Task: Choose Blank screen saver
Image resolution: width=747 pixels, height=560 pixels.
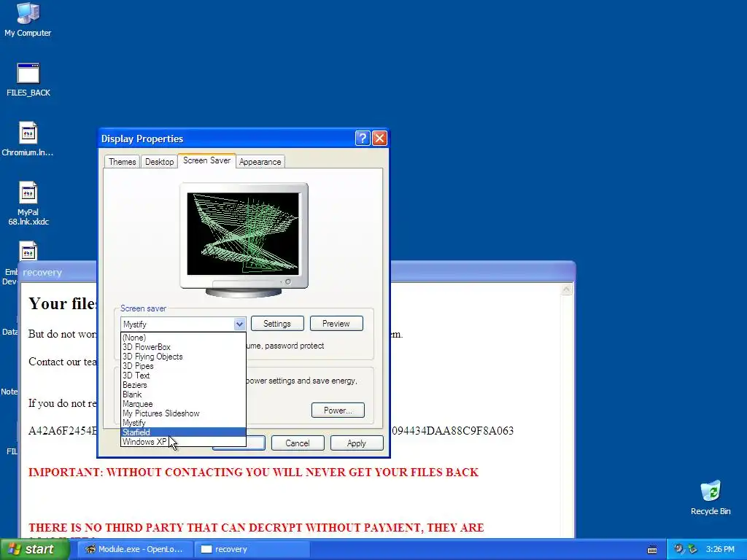Action: (183, 394)
